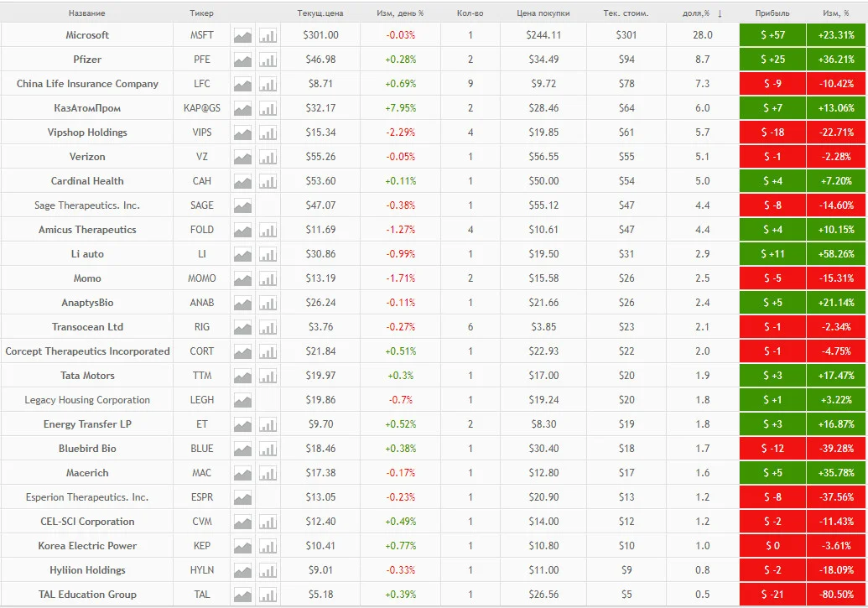This screenshot has height=608, width=868.
Task: Select the +7.95% daily change value
Action: point(400,108)
